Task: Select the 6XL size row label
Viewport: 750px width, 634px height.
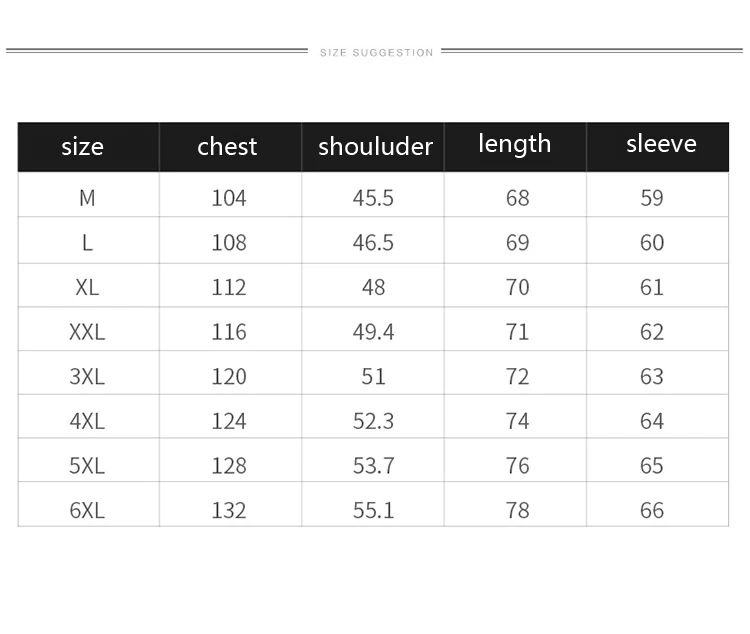Action: point(87,510)
